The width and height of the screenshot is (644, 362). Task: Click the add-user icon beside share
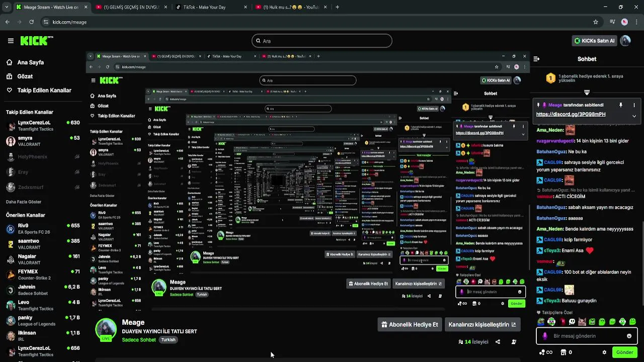pyautogui.click(x=514, y=342)
